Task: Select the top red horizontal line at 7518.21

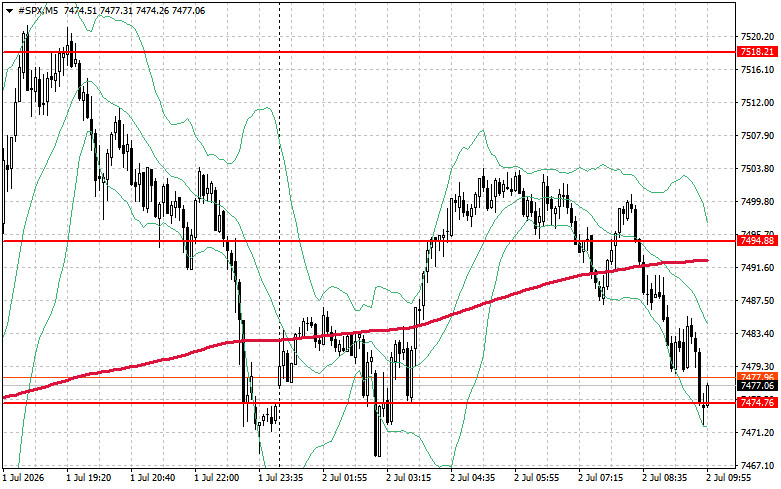Action: 369,52
